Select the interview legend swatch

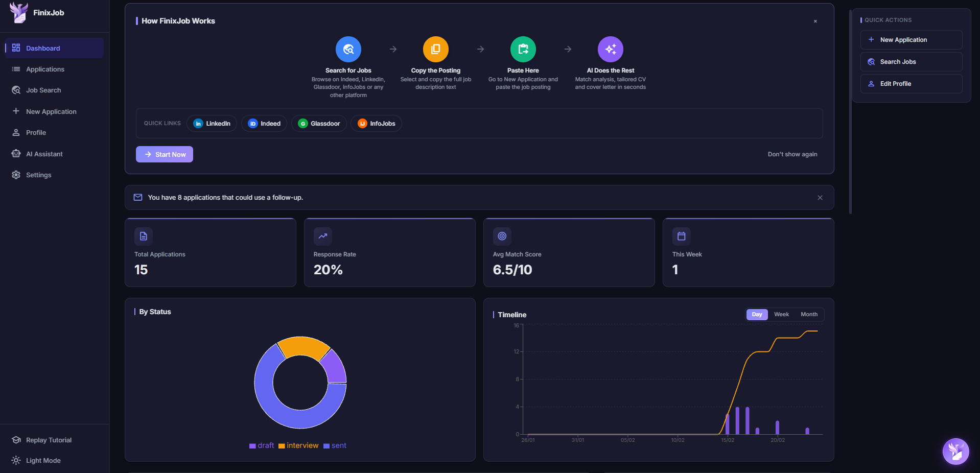(x=282, y=445)
